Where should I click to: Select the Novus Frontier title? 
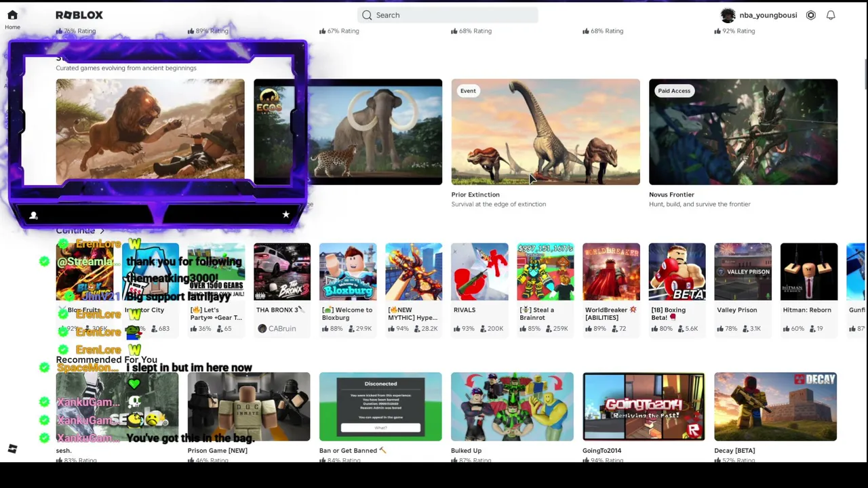[x=671, y=195]
